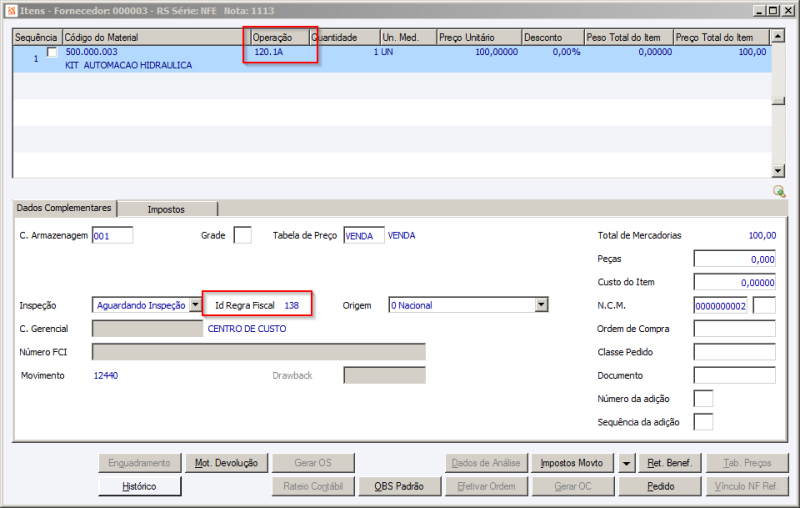
Task: Tick the checkbox for item 500.000.003
Action: 52,52
